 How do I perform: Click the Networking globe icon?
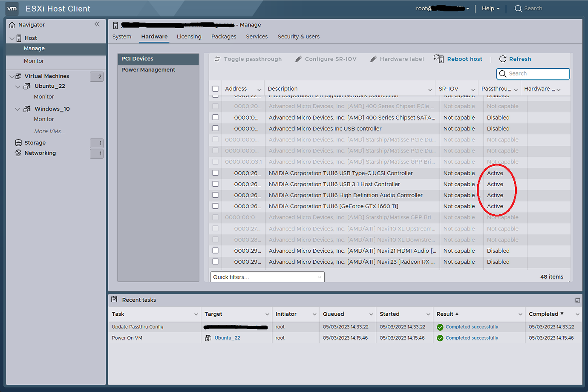coord(18,153)
